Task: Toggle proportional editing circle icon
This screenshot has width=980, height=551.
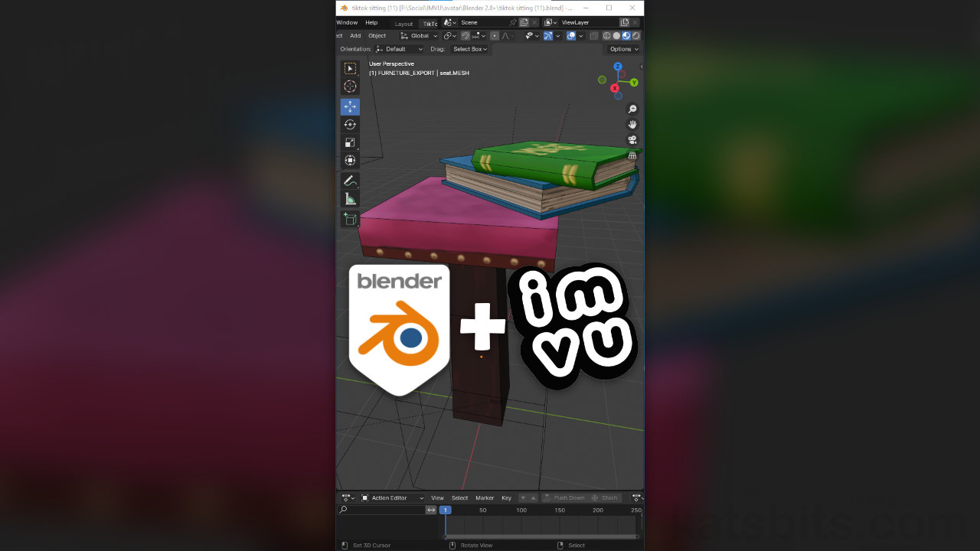Action: click(x=495, y=36)
